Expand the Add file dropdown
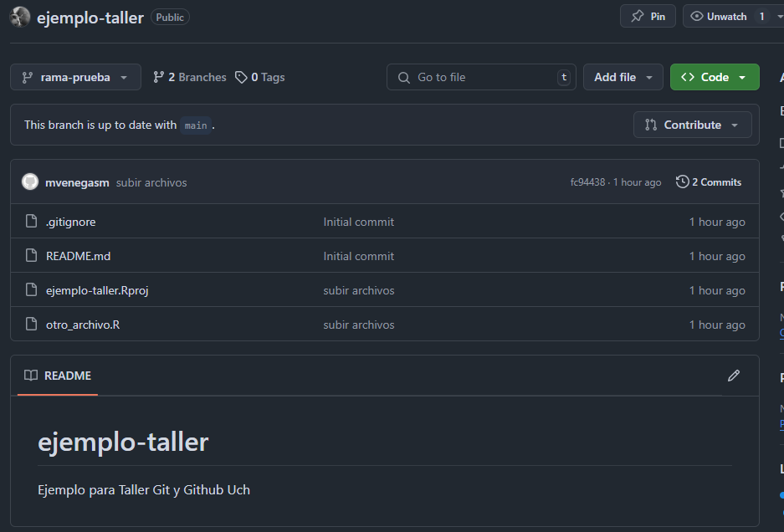 (623, 77)
